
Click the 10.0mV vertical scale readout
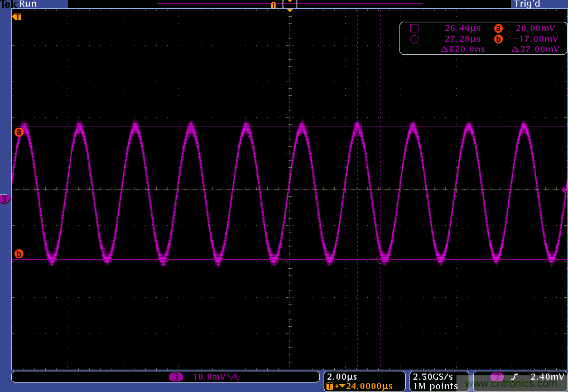point(209,378)
